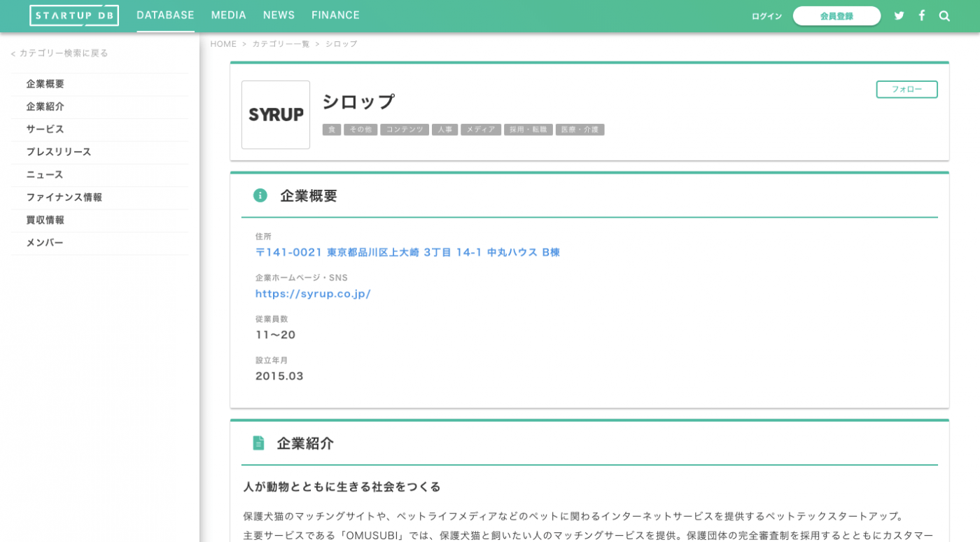
Task: Open the DATABASE tab
Action: pos(165,15)
